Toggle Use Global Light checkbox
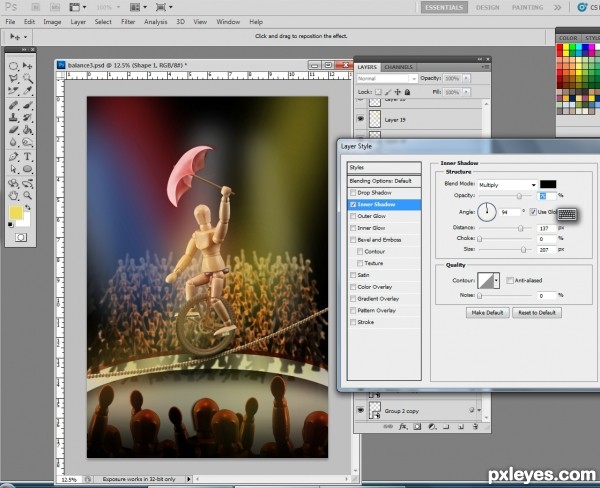This screenshot has height=488, width=600. tap(533, 212)
